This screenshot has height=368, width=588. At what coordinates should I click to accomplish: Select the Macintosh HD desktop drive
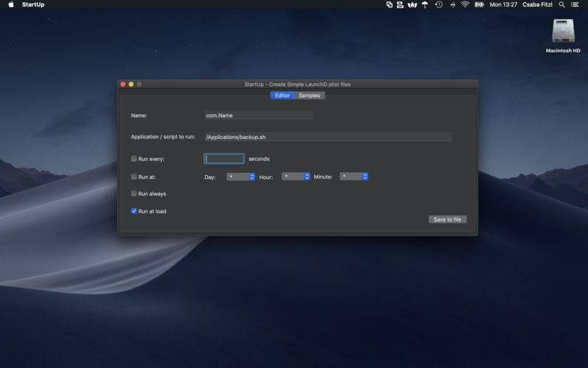pos(563,35)
